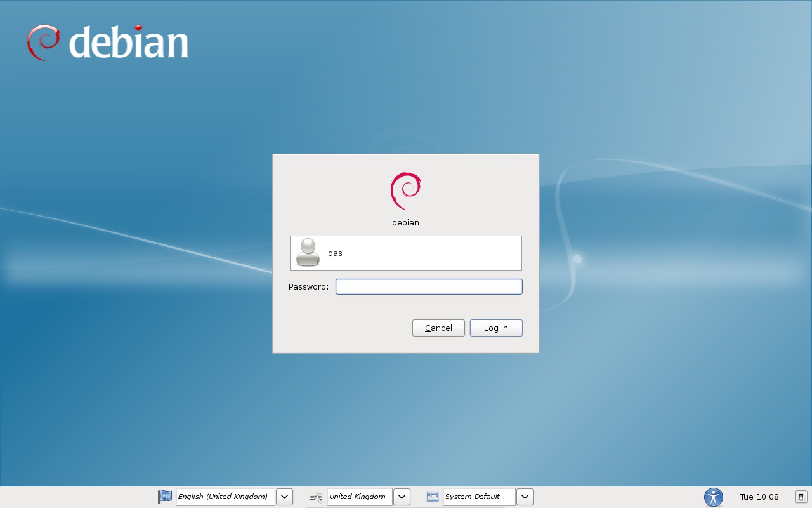Image resolution: width=812 pixels, height=508 pixels.
Task: Click the language flag icon
Action: [x=165, y=497]
